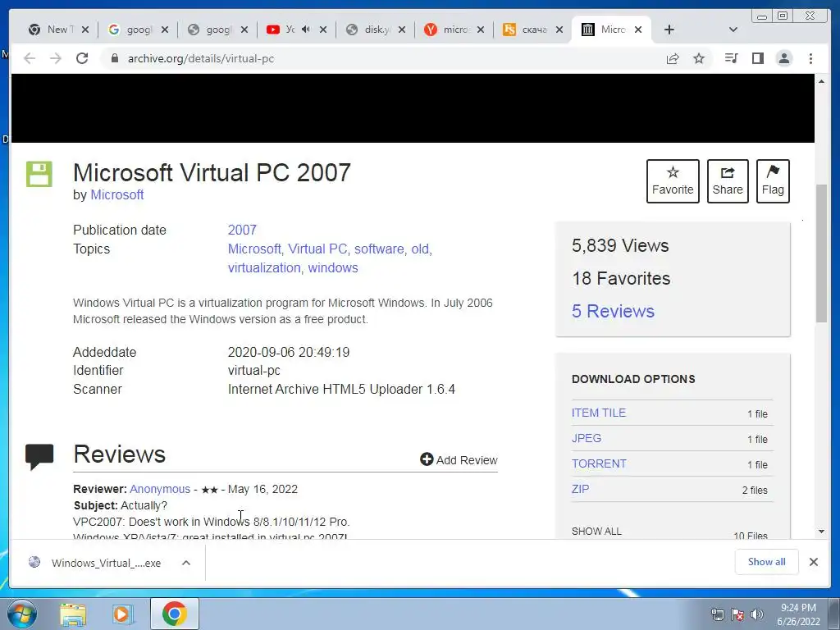Download the ITEM TILE option

pos(598,413)
